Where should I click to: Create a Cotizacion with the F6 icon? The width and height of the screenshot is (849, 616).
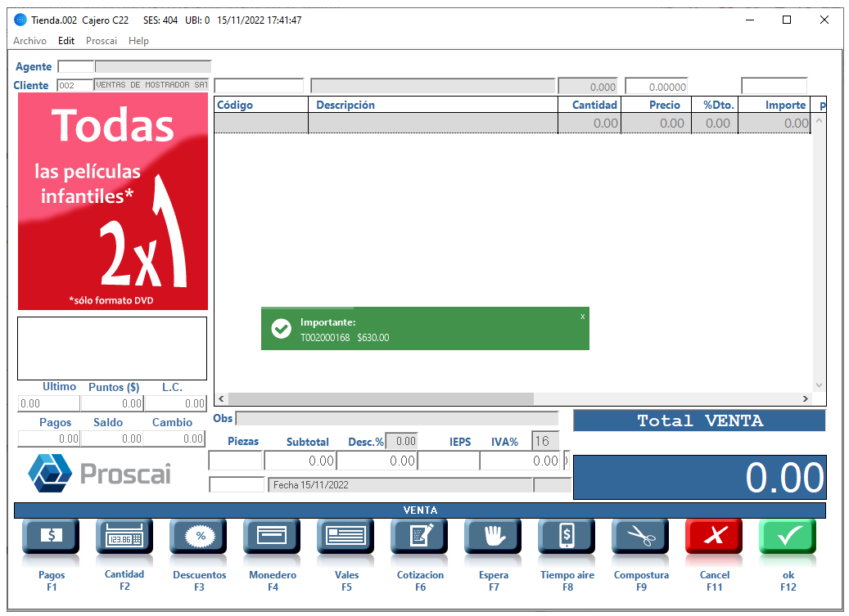419,537
